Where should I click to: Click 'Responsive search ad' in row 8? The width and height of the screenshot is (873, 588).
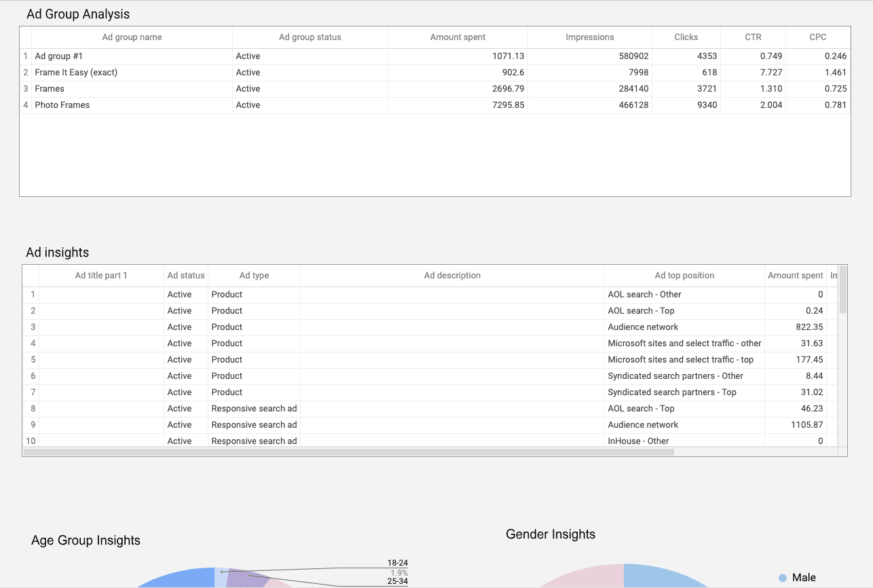click(254, 409)
